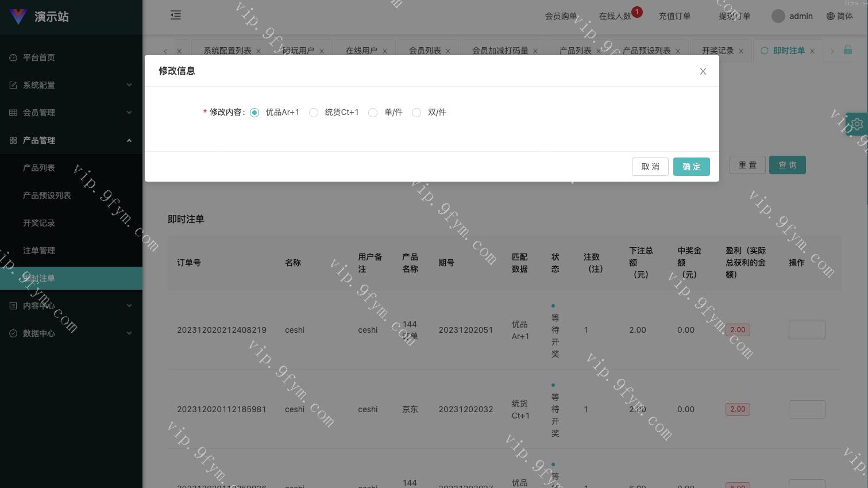Refresh icon on the 即时注单 tab
The width and height of the screenshot is (868, 488).
[x=764, y=51]
